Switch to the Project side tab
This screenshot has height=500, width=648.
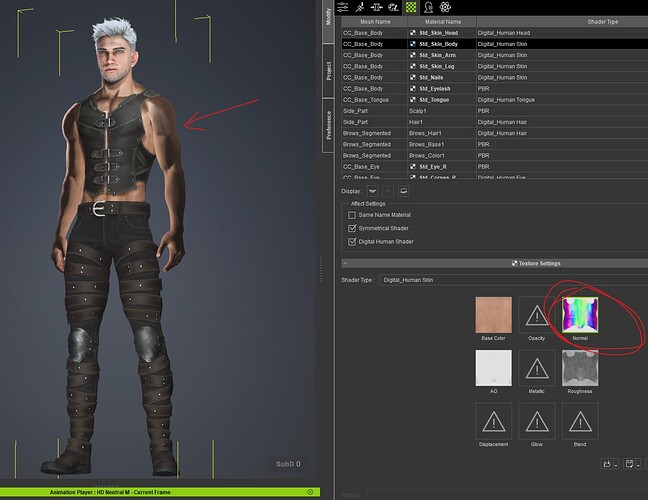point(328,71)
